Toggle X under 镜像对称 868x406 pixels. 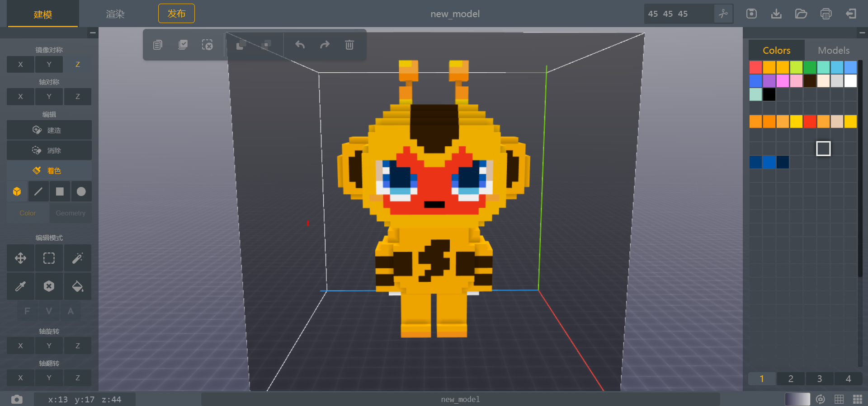20,64
